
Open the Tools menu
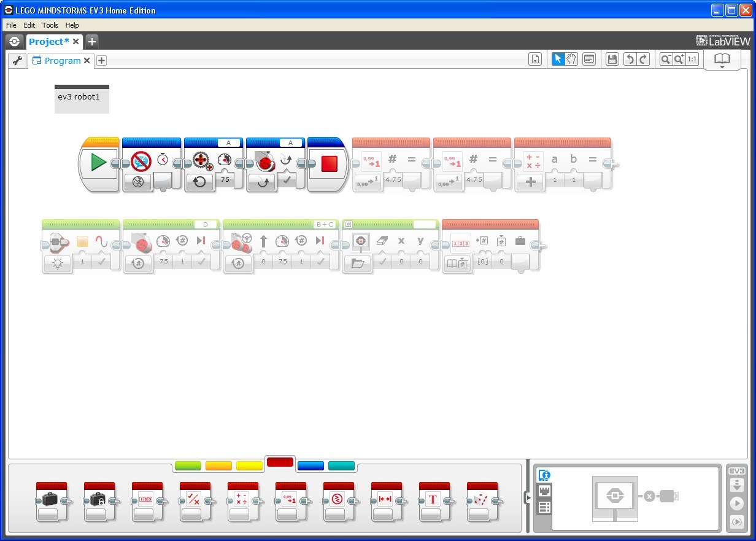(50, 25)
